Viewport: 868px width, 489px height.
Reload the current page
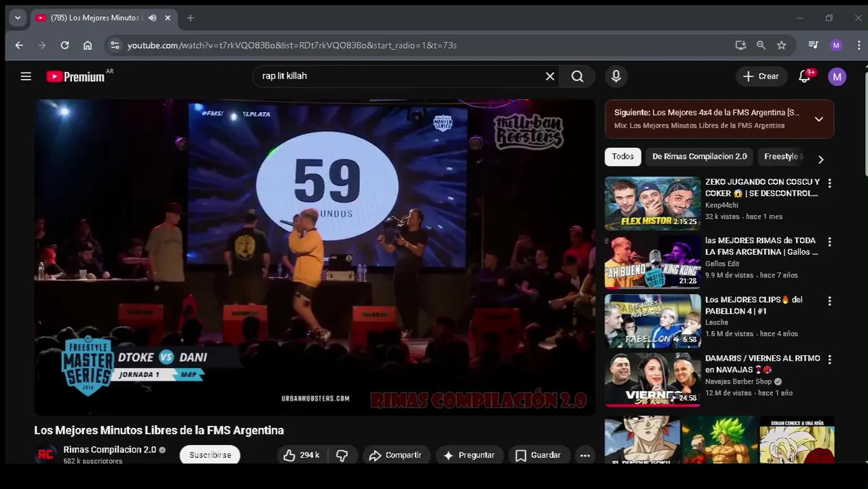[x=65, y=45]
